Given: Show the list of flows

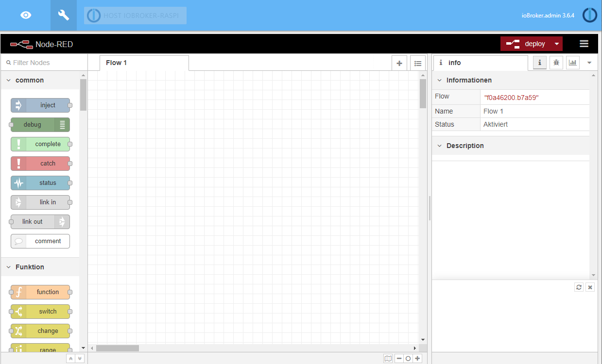Looking at the screenshot, I should coord(417,63).
